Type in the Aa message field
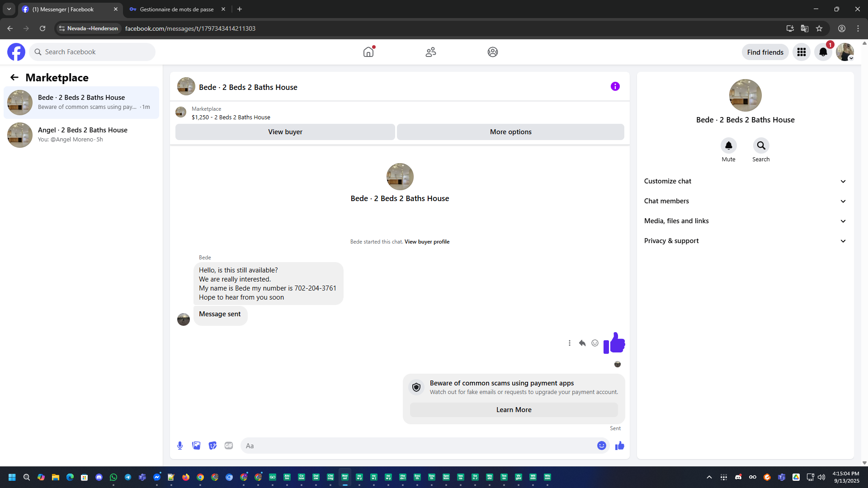 tap(416, 446)
